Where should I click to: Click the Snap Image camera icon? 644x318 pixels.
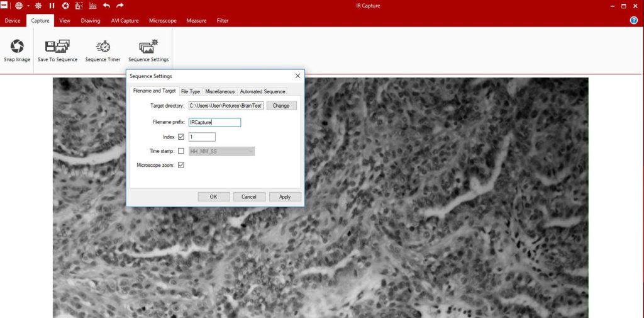coord(17,46)
